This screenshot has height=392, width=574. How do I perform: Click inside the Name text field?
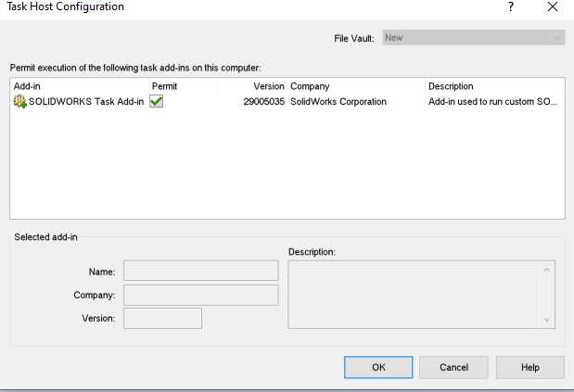pyautogui.click(x=200, y=271)
